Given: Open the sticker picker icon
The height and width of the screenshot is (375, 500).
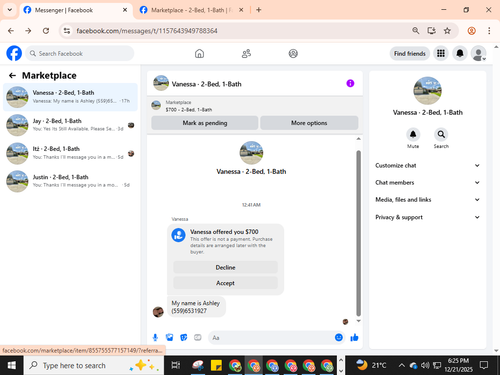Looking at the screenshot, I should tap(184, 338).
